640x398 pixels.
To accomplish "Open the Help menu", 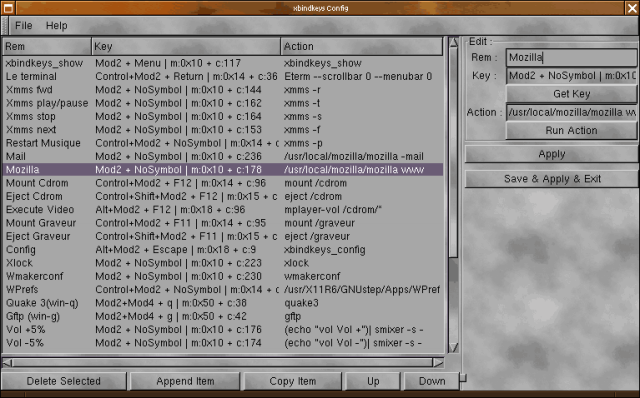I will pyautogui.click(x=56, y=26).
